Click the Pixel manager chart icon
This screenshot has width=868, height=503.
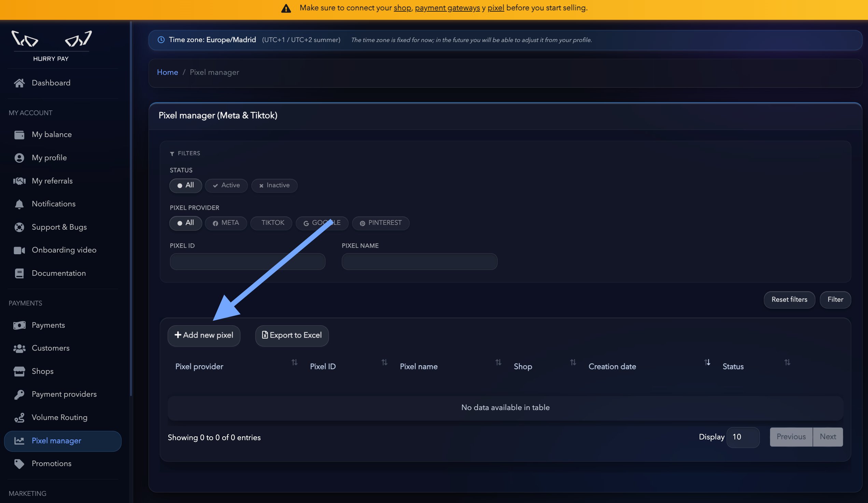[x=19, y=440]
